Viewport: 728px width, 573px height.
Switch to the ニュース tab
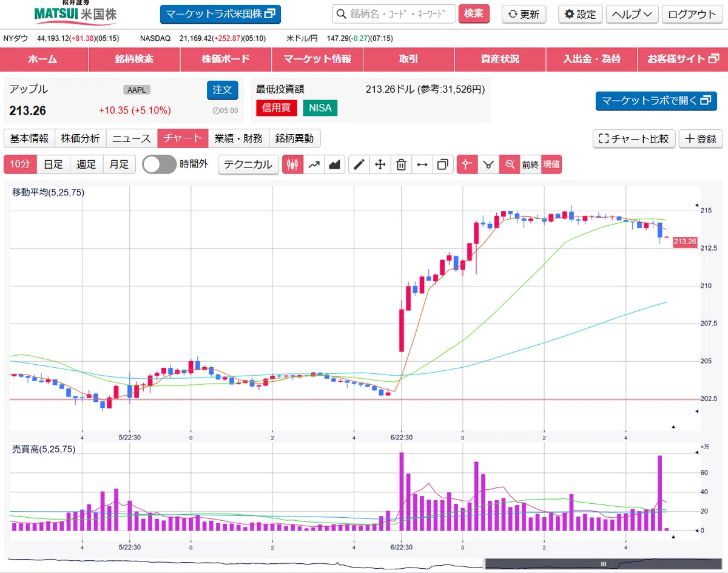(132, 138)
